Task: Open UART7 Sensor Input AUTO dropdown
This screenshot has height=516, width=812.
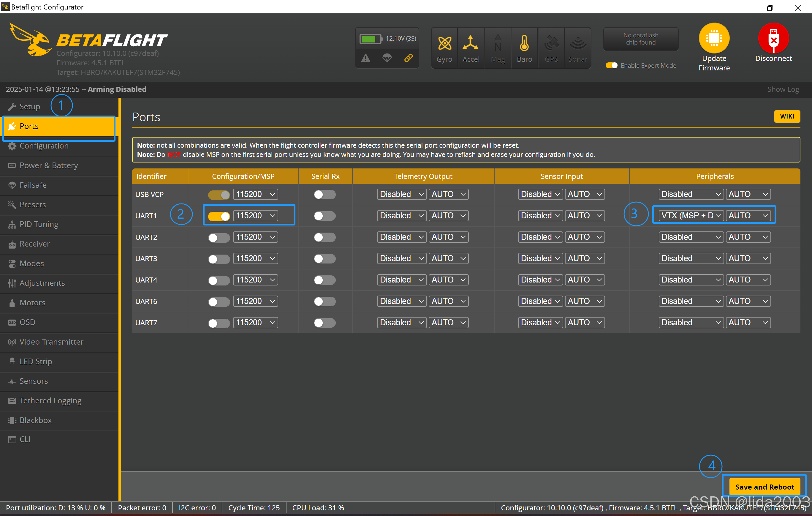Action: pyautogui.click(x=585, y=323)
